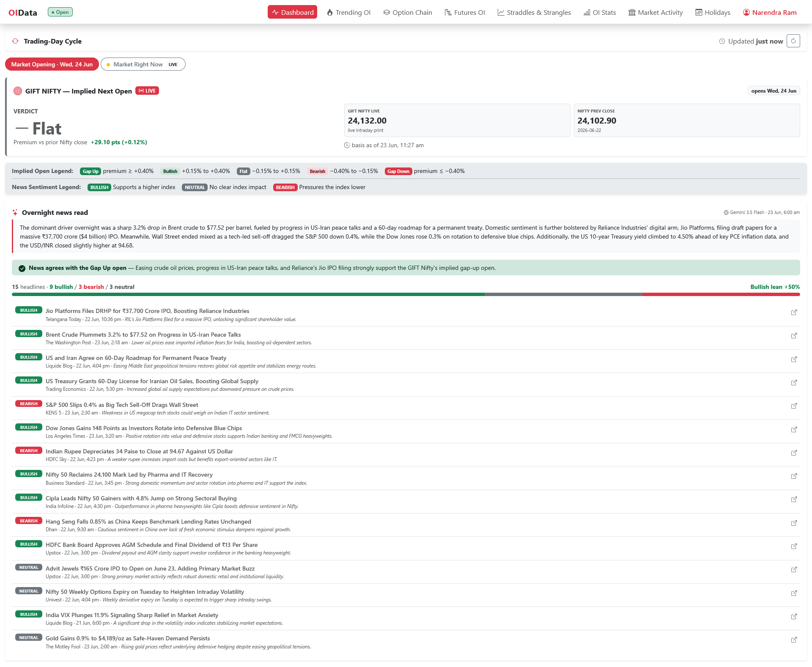View OI Stats page
812x667 pixels.
click(600, 12)
